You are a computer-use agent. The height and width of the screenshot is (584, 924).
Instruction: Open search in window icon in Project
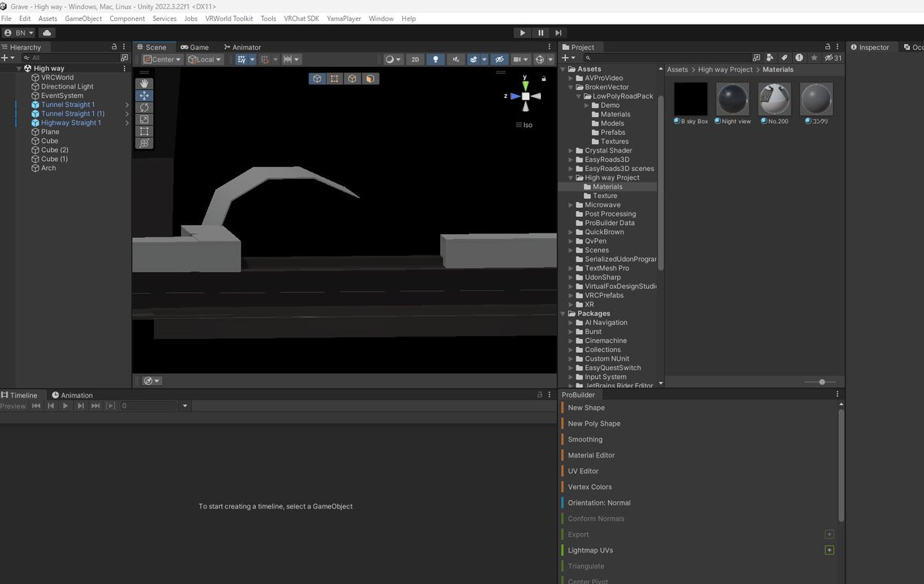coord(757,58)
